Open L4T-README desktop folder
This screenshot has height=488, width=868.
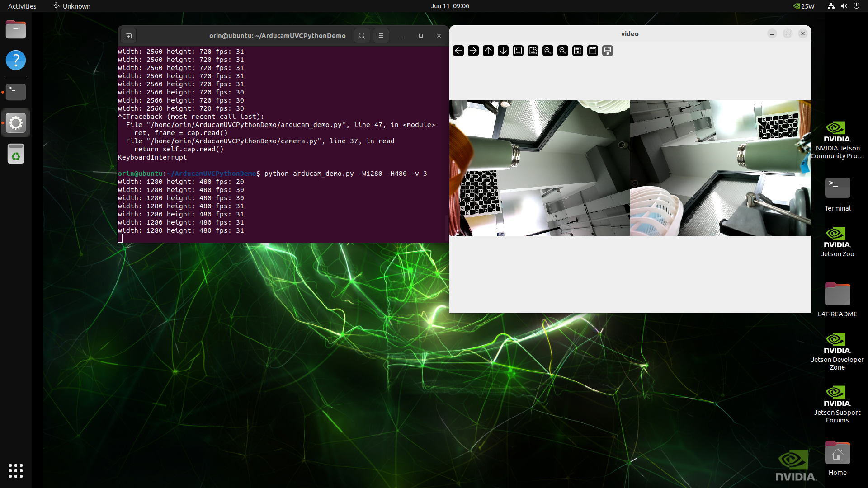[837, 299]
